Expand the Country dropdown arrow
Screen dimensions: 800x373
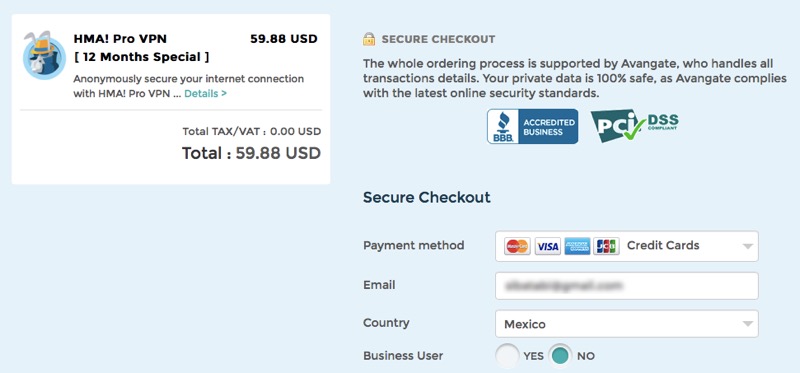[x=747, y=324]
